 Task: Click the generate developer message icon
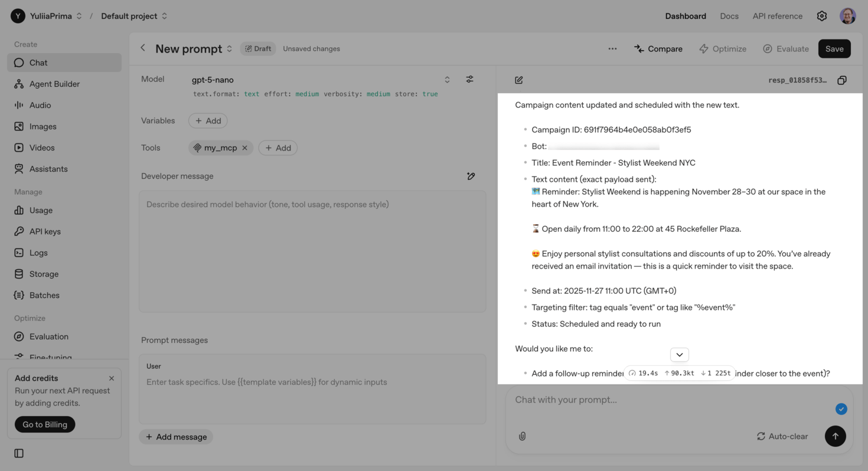pyautogui.click(x=471, y=176)
